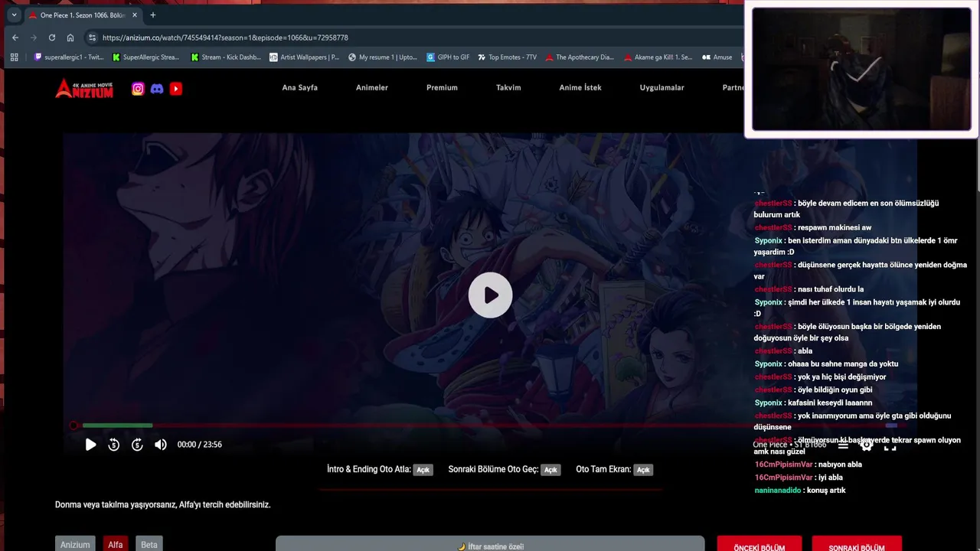Open the Takvim menu item
980x551 pixels.
tap(508, 88)
